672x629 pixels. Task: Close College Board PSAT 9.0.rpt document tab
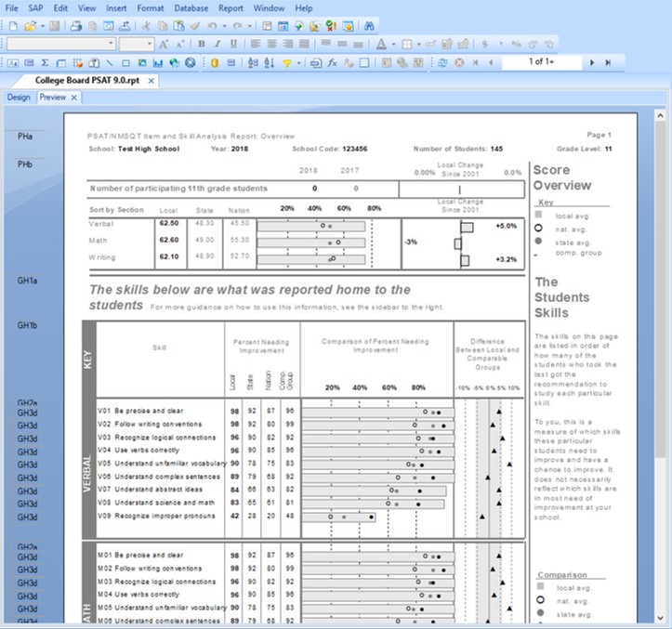click(152, 81)
